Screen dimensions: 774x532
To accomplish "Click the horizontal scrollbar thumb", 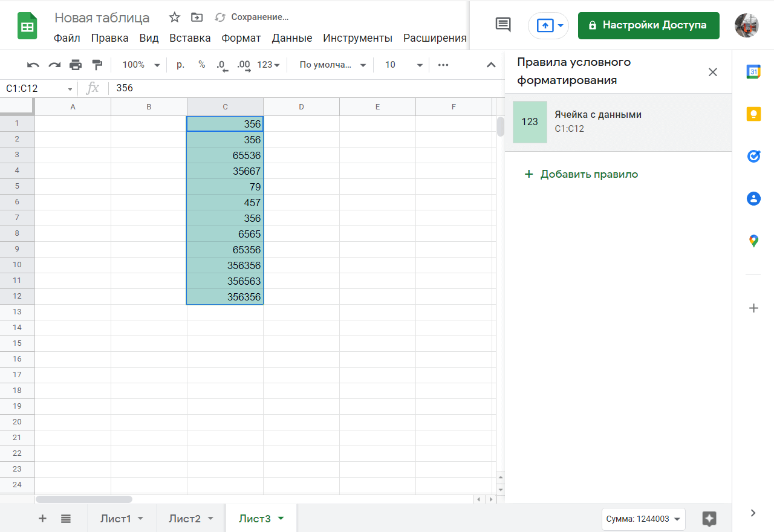I will 84,499.
